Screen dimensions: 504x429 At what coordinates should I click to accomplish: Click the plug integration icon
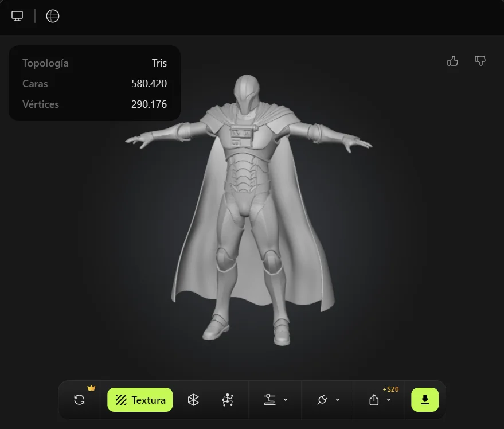(x=322, y=400)
